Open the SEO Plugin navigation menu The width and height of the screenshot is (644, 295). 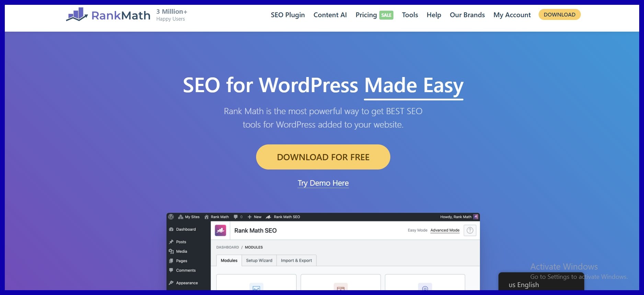288,15
